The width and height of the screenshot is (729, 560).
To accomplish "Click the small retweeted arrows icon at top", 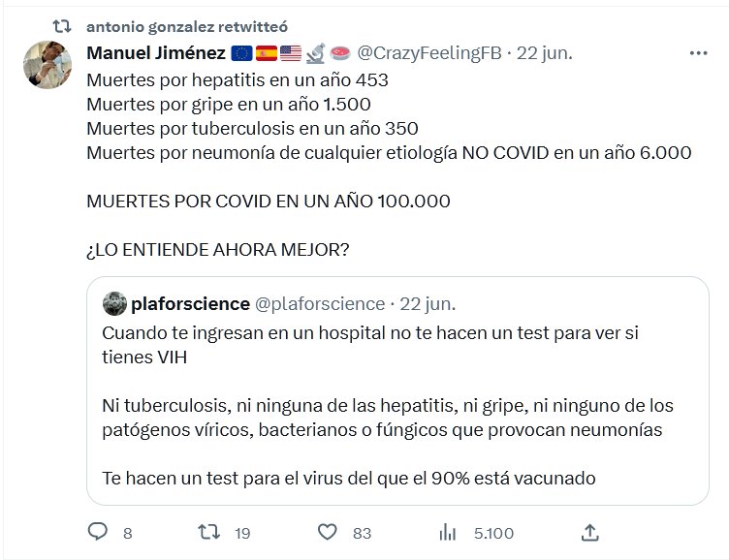I will click(x=62, y=25).
